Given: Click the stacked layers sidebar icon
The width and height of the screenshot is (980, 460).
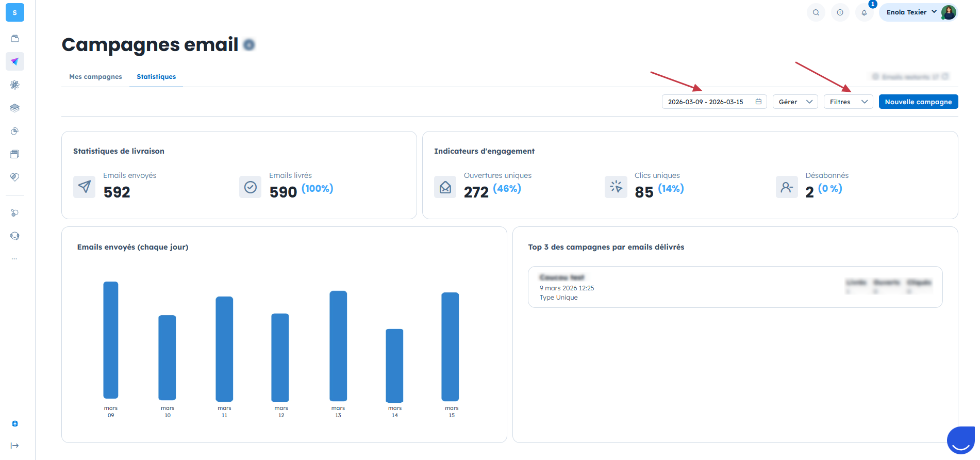Looking at the screenshot, I should click(15, 108).
